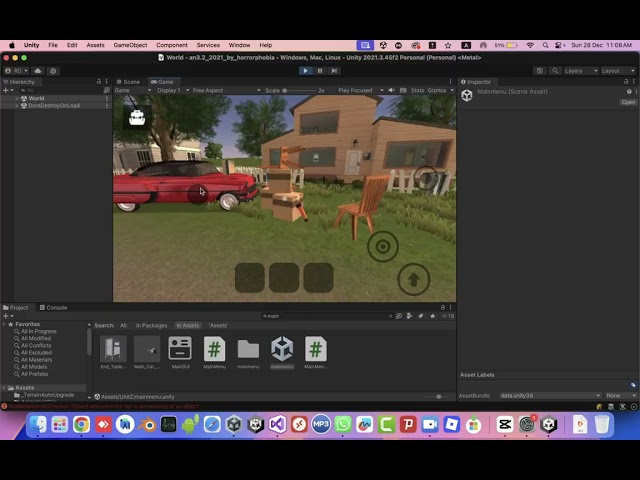This screenshot has width=640, height=480.
Task: Select the mainmenu Unity scene asset
Action: point(282,349)
